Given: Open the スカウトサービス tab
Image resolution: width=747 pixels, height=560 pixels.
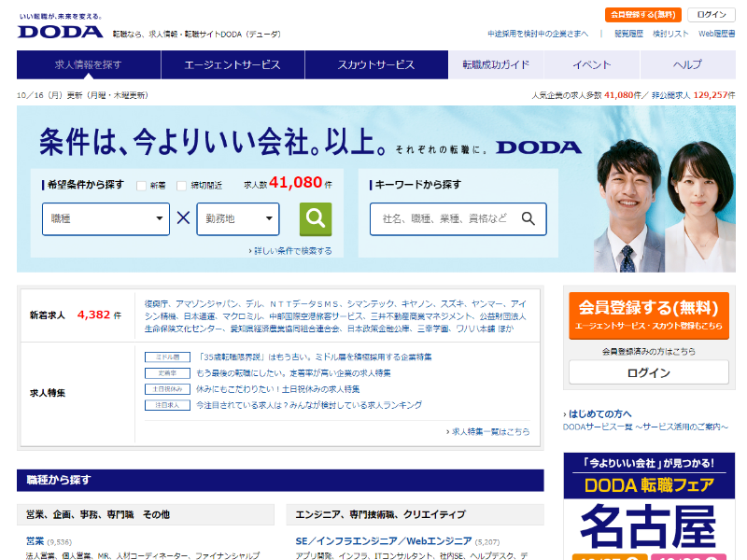Looking at the screenshot, I should (x=376, y=64).
